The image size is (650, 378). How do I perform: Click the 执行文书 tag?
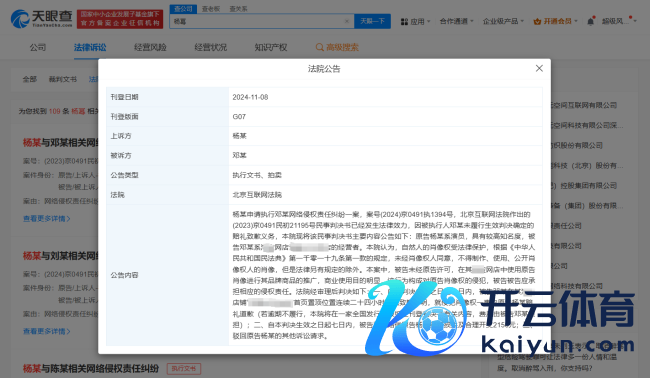pyautogui.click(x=184, y=368)
